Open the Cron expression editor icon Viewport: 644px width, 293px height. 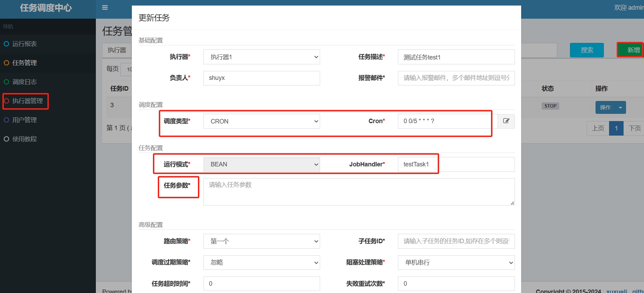pos(506,121)
